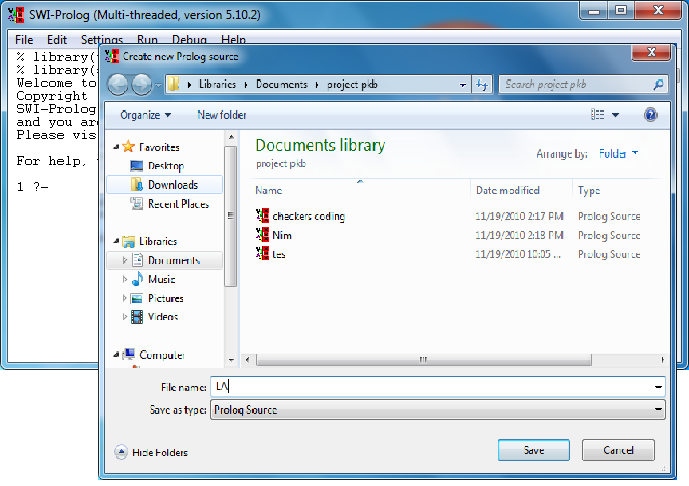Select the checkers coding file
This screenshot has height=486, width=689.
click(308, 216)
